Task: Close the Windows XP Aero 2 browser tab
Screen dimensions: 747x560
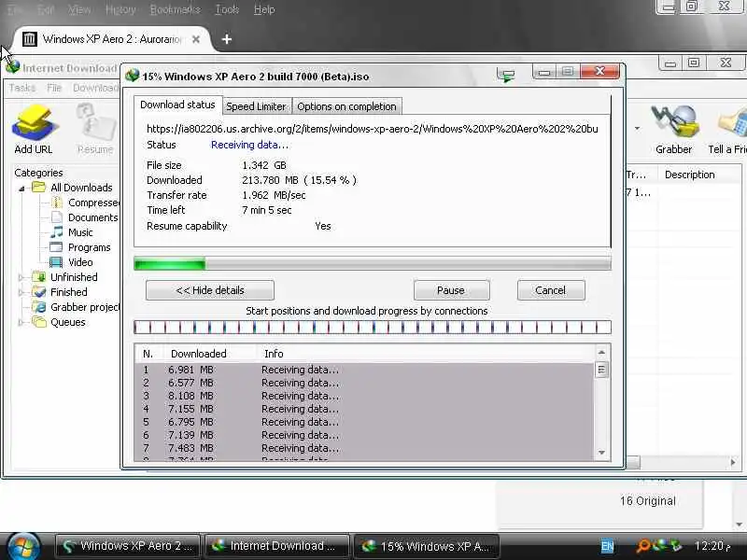Action: tap(196, 39)
